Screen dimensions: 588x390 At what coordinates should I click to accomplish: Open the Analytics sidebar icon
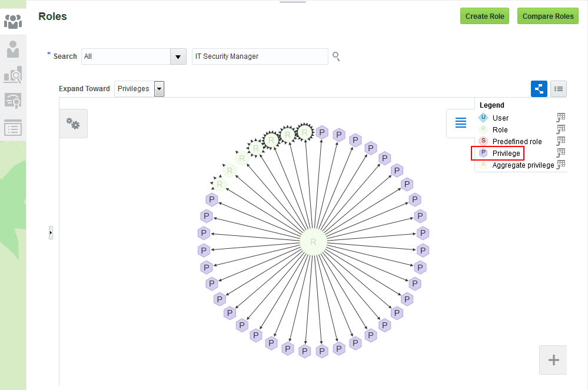pos(13,75)
